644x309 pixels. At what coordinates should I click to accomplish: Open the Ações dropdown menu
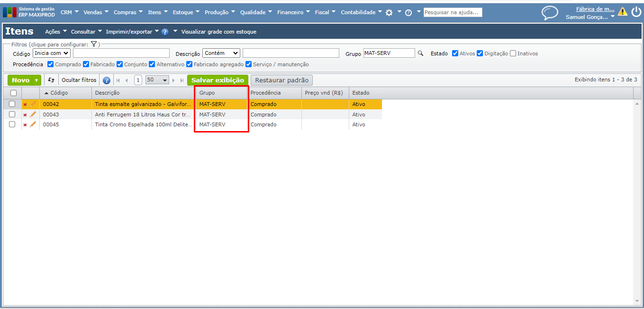coord(56,32)
